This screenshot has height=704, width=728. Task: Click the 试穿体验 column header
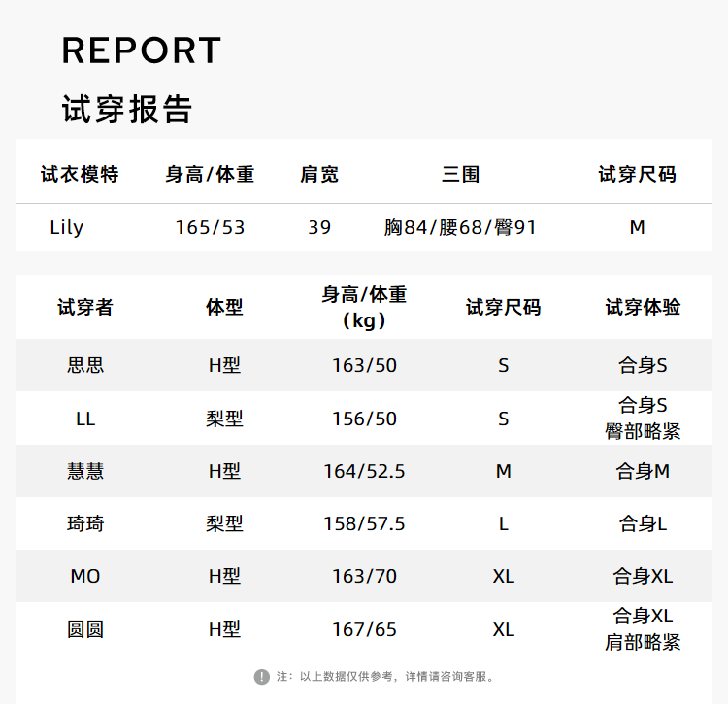pos(643,307)
